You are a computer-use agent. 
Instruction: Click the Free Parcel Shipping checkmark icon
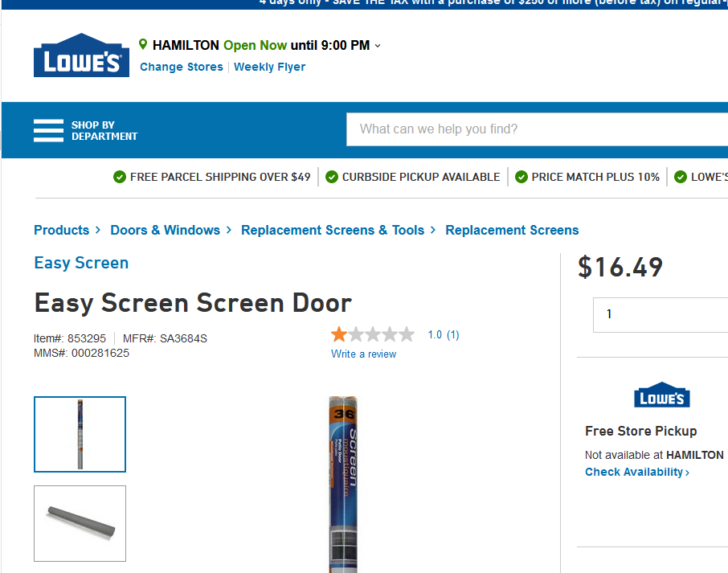point(120,177)
